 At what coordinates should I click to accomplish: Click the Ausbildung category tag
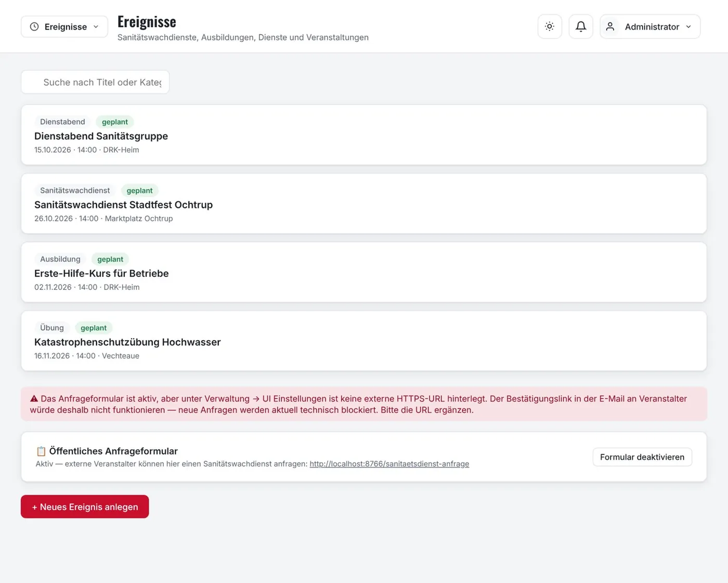[60, 259]
